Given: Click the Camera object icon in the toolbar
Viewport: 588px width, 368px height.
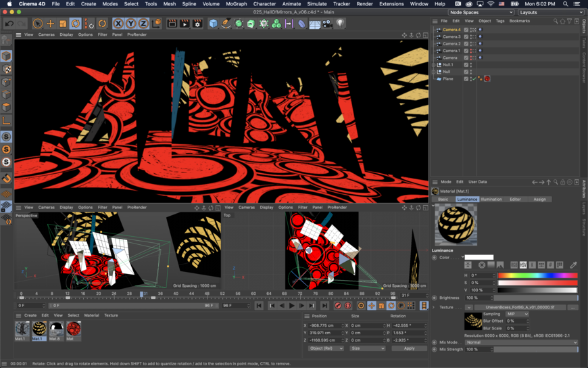Looking at the screenshot, I should (327, 24).
